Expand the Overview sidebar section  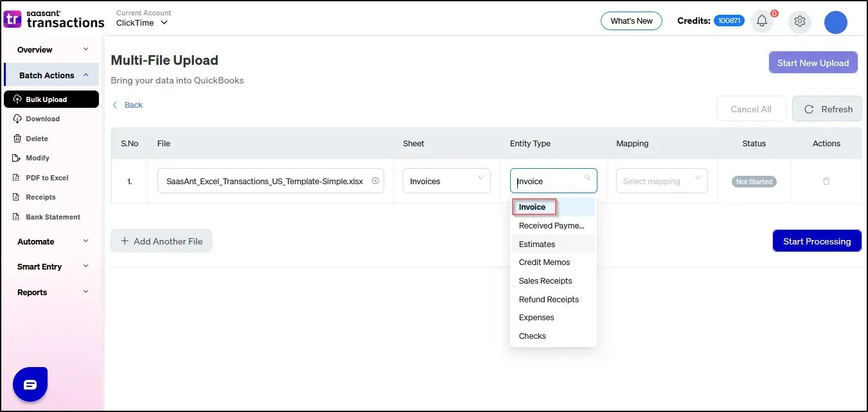(x=51, y=49)
